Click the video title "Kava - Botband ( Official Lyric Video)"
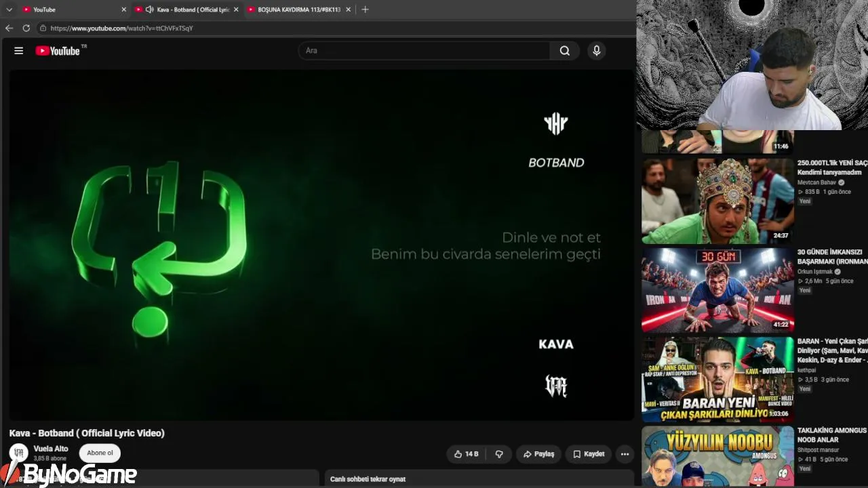This screenshot has height=488, width=868. (87, 433)
